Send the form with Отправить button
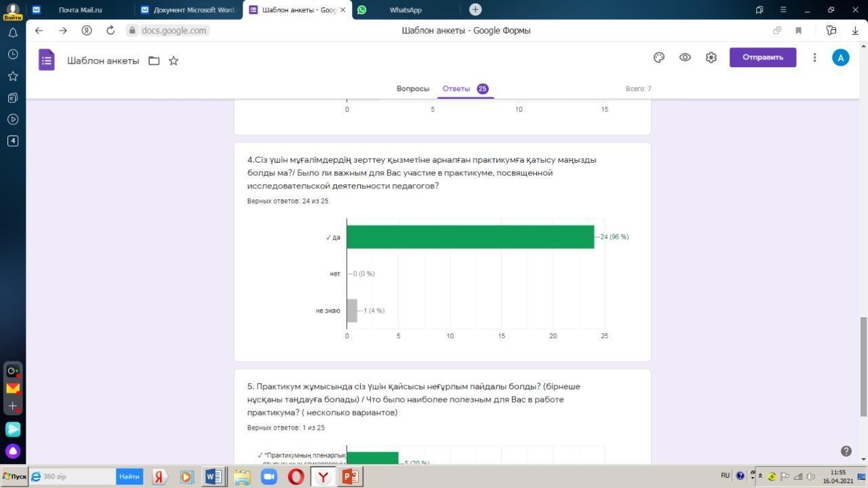868x488 pixels. click(763, 58)
